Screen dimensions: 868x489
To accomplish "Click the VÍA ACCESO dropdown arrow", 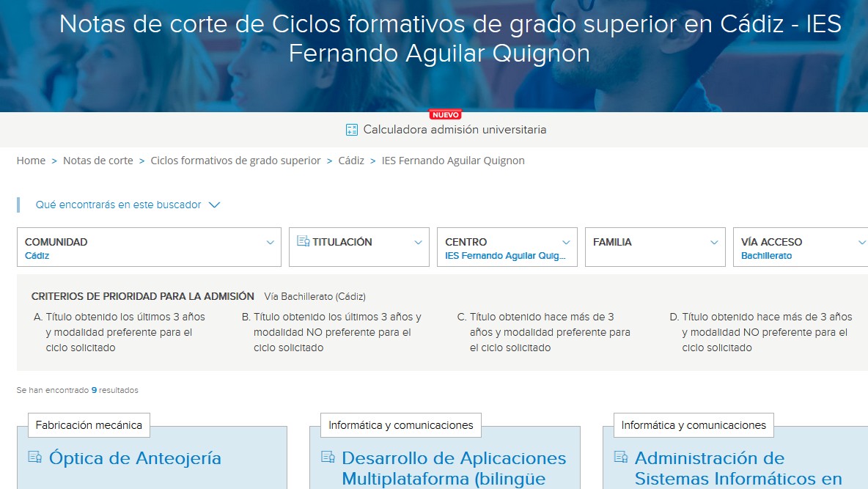I will click(x=862, y=243).
